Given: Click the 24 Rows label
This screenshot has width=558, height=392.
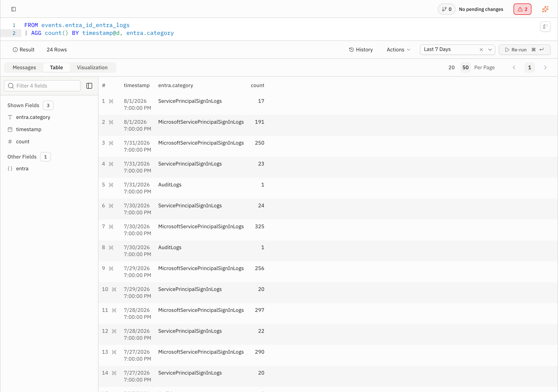Looking at the screenshot, I should coord(57,50).
